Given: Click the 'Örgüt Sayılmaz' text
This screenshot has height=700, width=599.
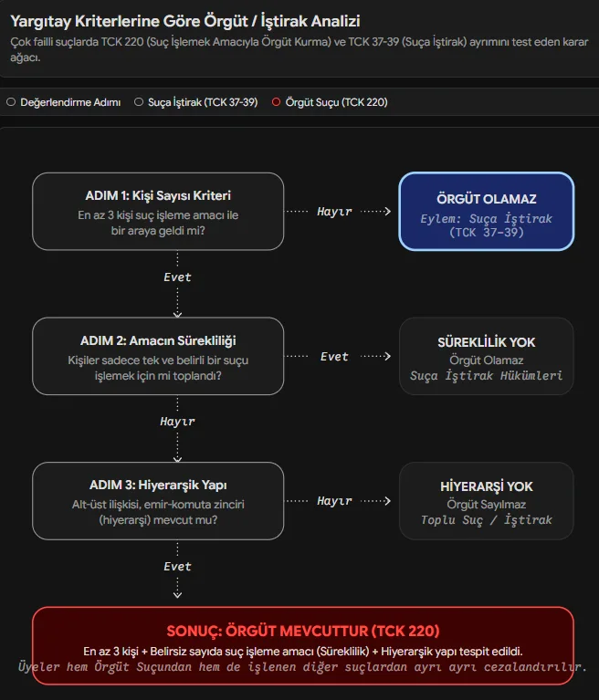Looking at the screenshot, I should [487, 505].
